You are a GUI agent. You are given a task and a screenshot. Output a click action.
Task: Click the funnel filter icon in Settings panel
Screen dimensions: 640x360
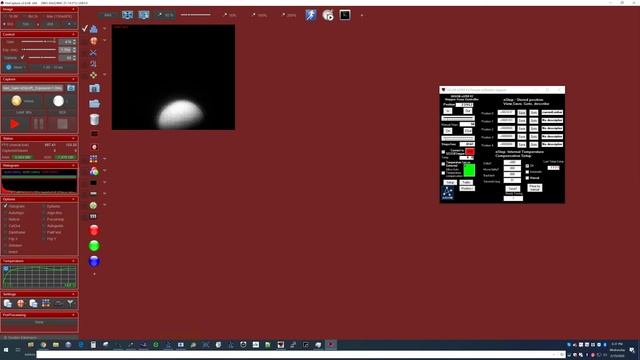[71, 303]
